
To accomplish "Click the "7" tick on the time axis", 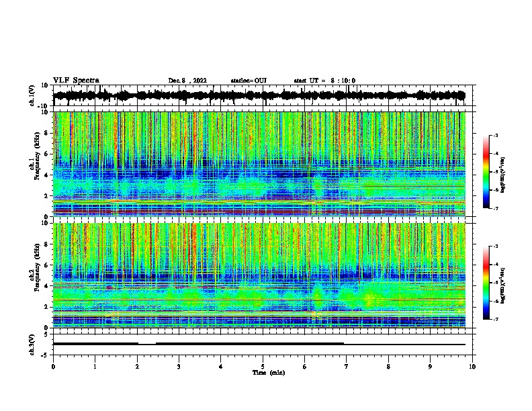I will point(347,367).
